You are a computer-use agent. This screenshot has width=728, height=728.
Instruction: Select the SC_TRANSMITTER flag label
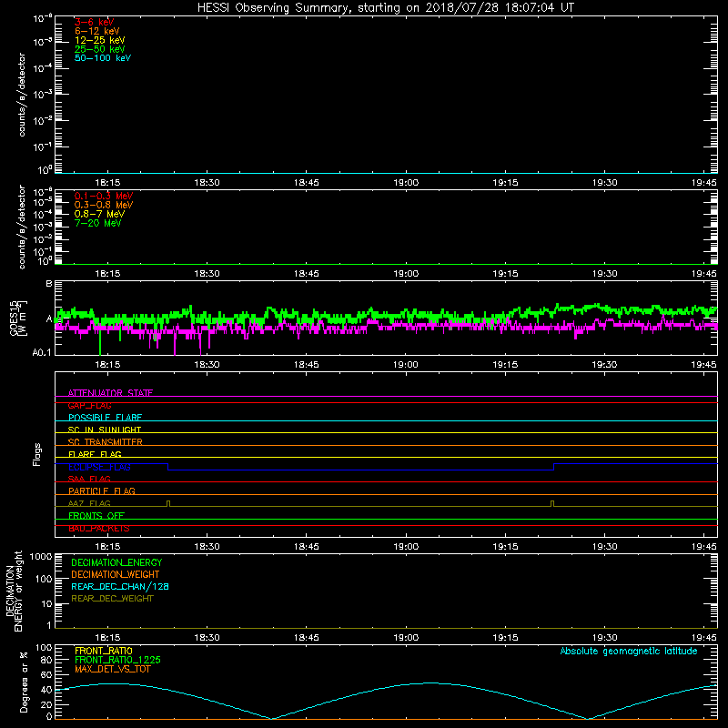(105, 442)
